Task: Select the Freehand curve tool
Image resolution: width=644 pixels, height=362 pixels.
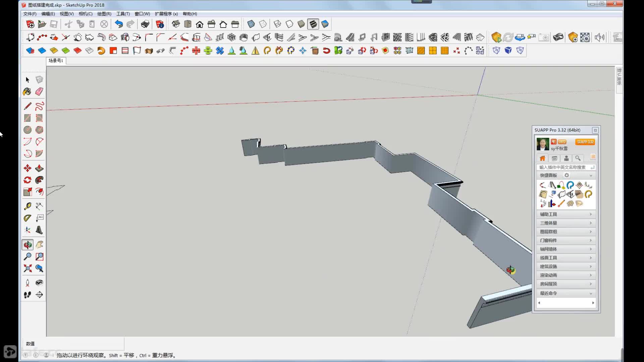Action: pyautogui.click(x=39, y=106)
